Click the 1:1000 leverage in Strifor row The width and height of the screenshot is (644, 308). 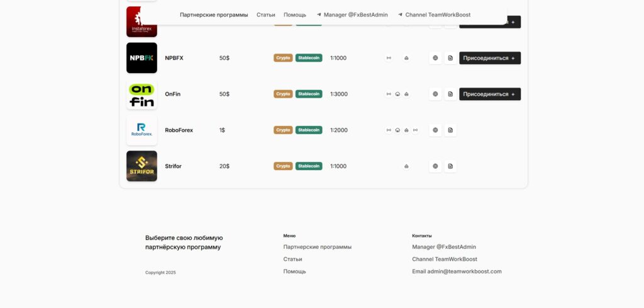[x=338, y=166]
